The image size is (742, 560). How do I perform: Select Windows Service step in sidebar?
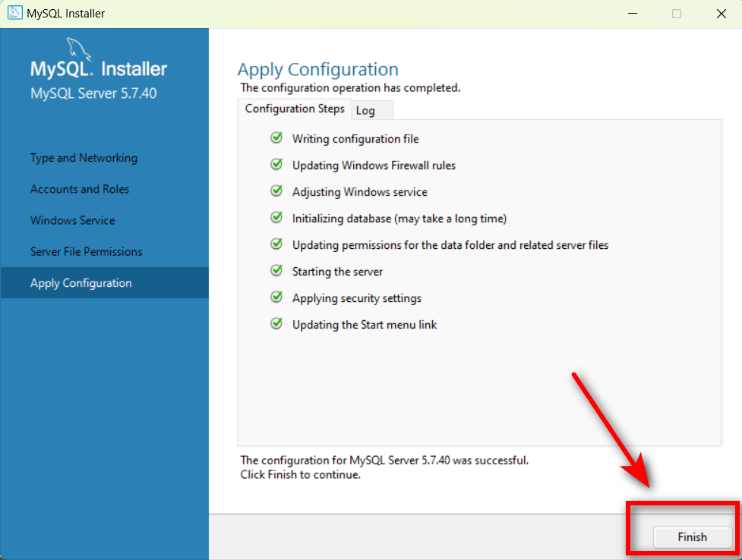72,220
